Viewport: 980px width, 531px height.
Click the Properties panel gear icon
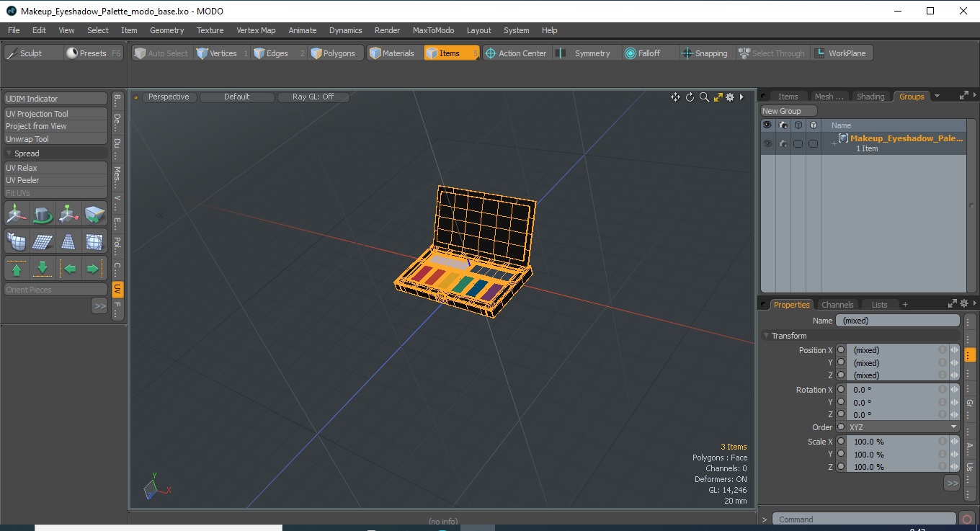point(965,304)
